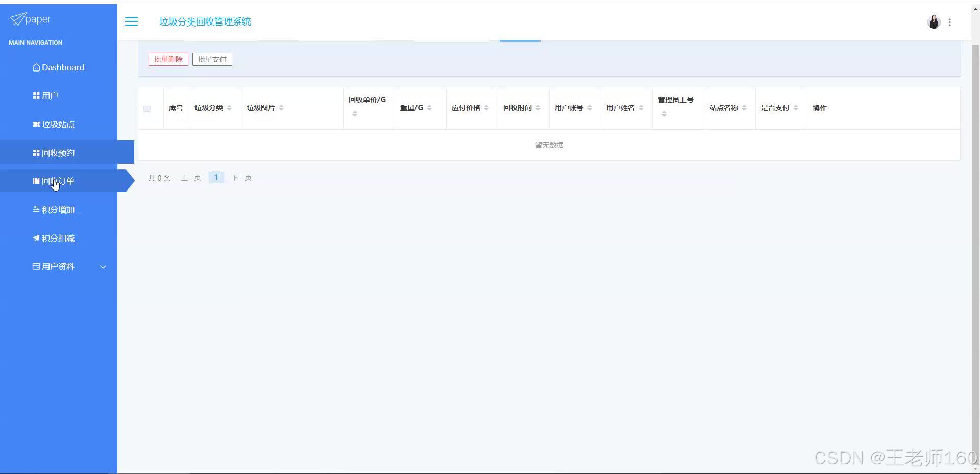Select 回收预约 in the navigation
Image resolution: width=980 pixels, height=474 pixels.
[67, 152]
